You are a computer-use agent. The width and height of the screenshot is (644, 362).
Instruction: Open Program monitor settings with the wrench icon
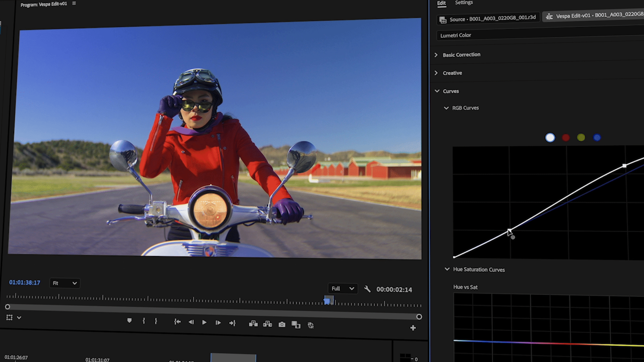[367, 289]
